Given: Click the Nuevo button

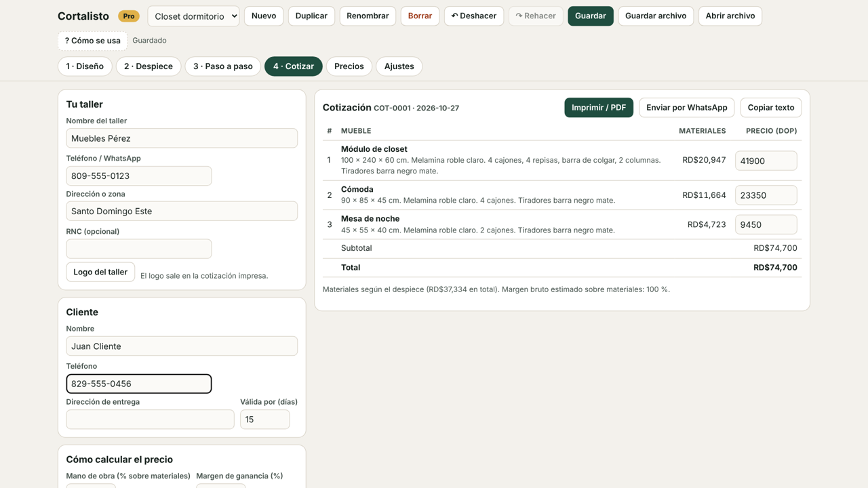Looking at the screenshot, I should (264, 16).
